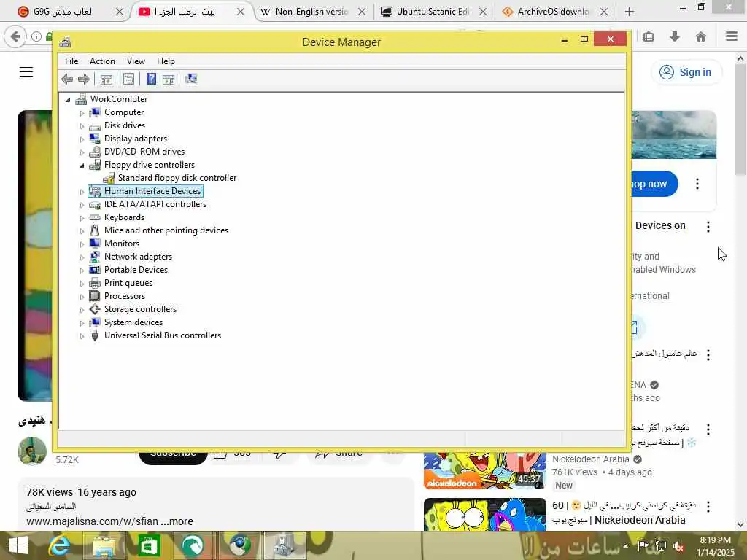Expand the IDE ATA/ATAPI controllers category

[x=82, y=205]
